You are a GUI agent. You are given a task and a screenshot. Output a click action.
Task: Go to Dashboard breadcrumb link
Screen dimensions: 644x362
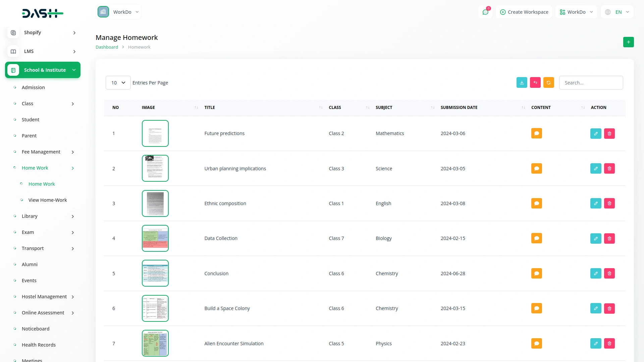pos(107,47)
